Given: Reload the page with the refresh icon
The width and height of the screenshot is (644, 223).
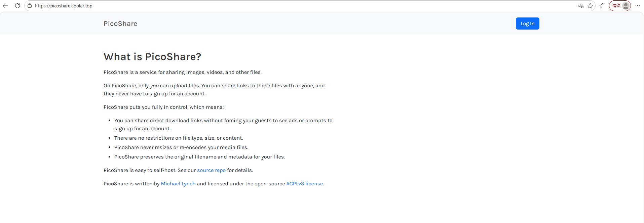Looking at the screenshot, I should click(x=17, y=6).
